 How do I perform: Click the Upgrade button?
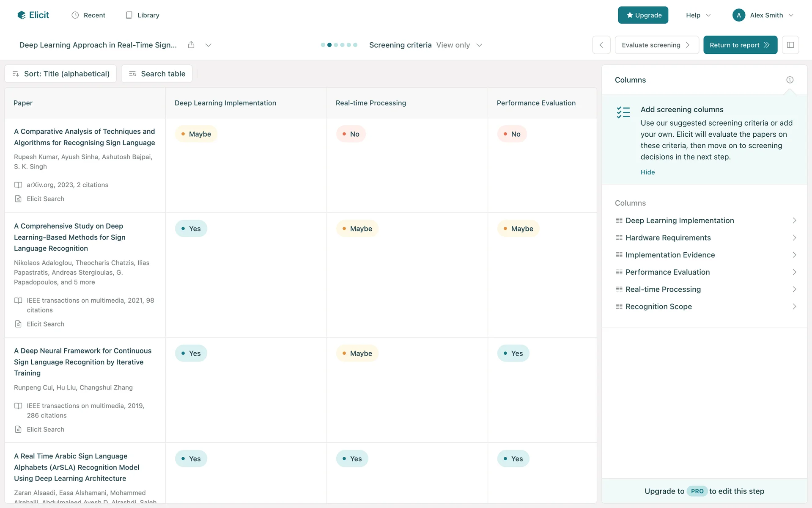tap(643, 15)
